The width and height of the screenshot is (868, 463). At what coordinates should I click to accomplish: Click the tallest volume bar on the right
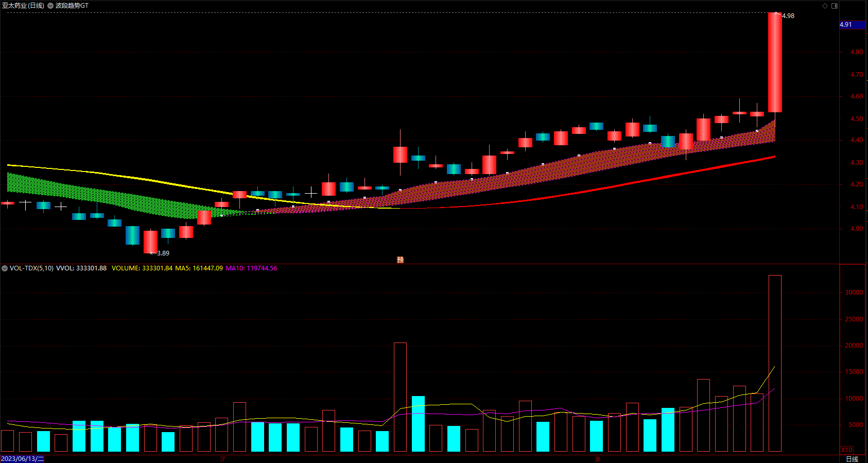tap(775, 364)
